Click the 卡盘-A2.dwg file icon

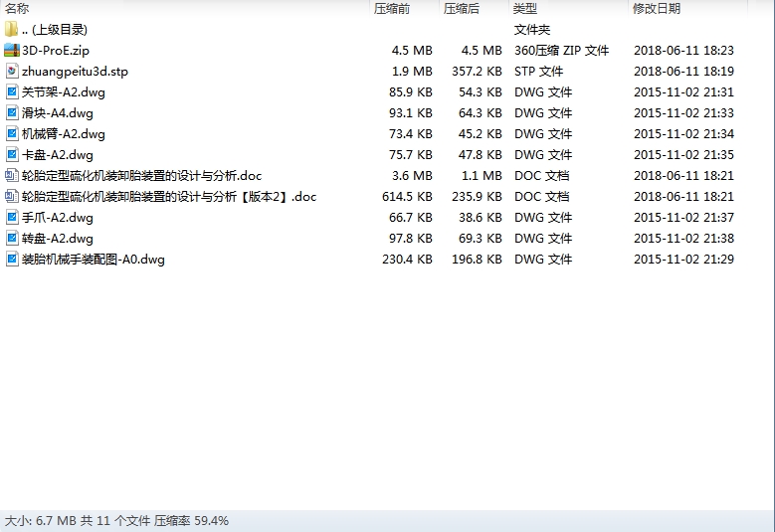pos(11,154)
